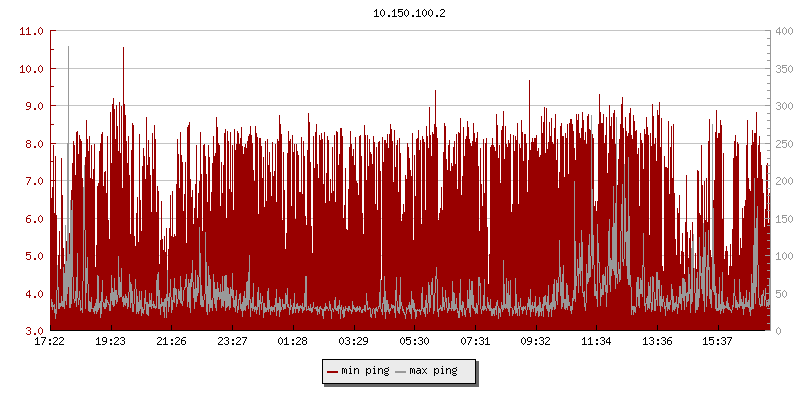
Task: Select the "min ping" legend label
Action: point(365,371)
